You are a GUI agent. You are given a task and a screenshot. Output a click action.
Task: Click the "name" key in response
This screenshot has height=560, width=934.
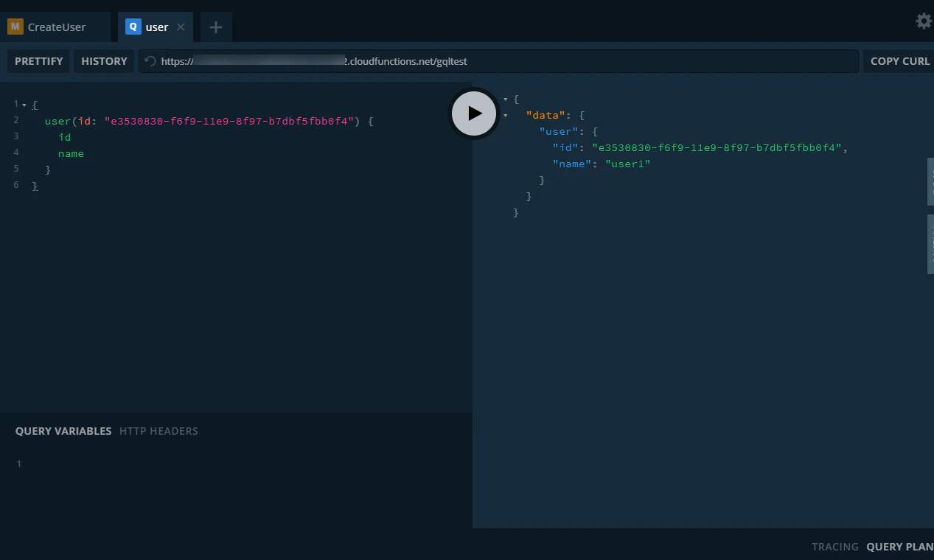(572, 164)
